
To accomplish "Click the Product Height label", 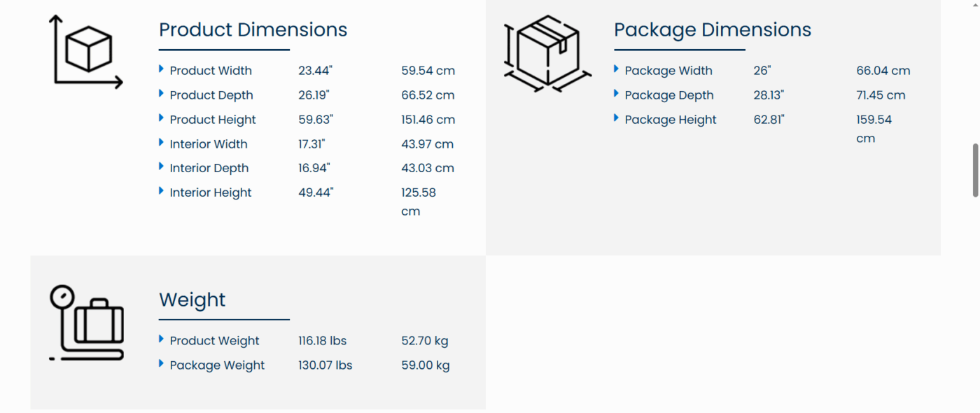I will pos(213,120).
